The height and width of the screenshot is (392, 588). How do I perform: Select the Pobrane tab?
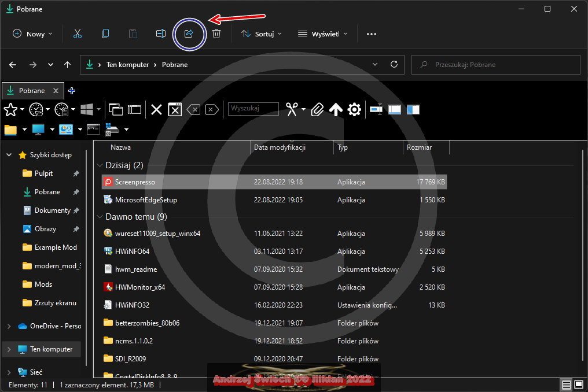[32, 91]
